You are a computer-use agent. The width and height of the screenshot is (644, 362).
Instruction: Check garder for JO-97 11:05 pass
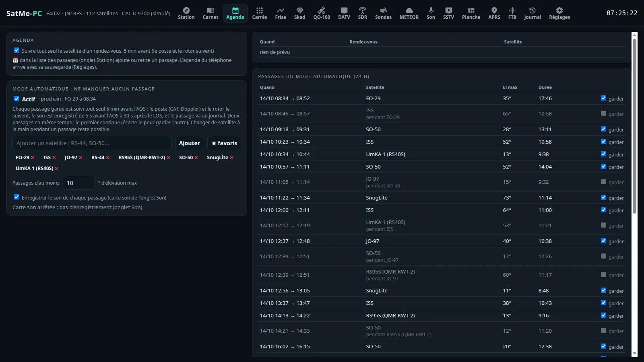pos(603,182)
